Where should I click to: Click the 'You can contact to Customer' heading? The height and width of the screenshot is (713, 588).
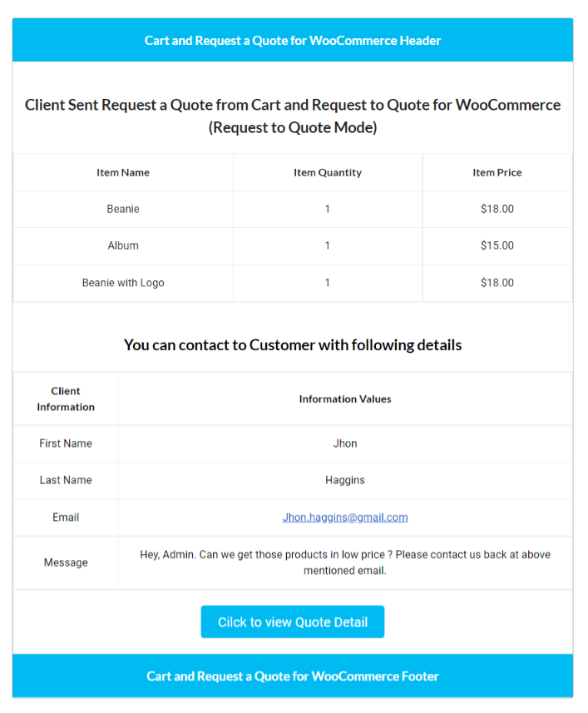pos(293,345)
